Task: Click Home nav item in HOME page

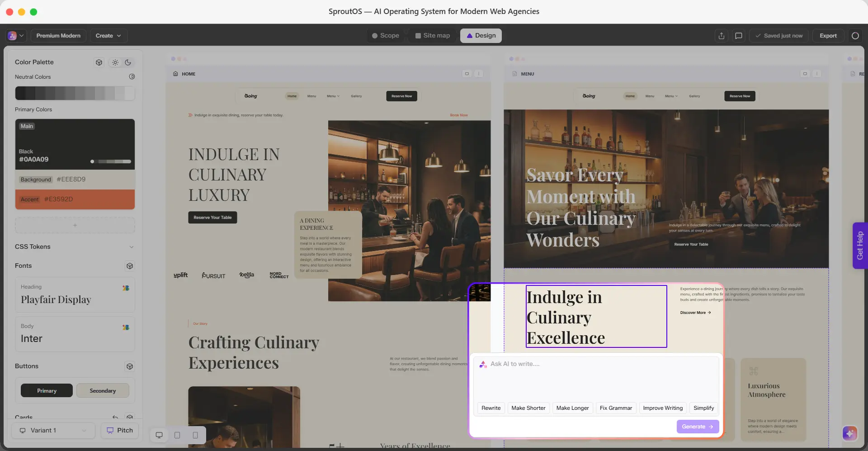Action: point(292,96)
